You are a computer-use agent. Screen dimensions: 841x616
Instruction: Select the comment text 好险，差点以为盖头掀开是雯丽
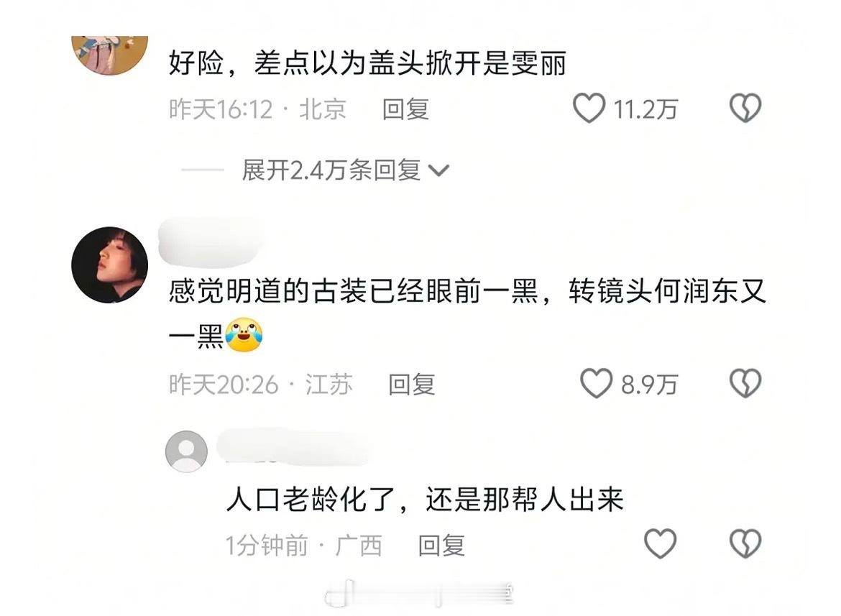pyautogui.click(x=368, y=64)
